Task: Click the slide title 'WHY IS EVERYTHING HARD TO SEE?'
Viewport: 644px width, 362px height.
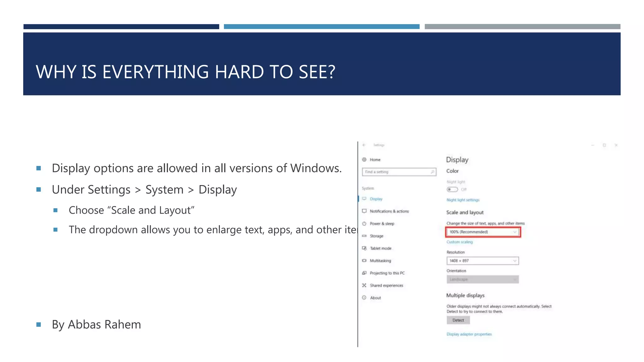Action: point(186,72)
